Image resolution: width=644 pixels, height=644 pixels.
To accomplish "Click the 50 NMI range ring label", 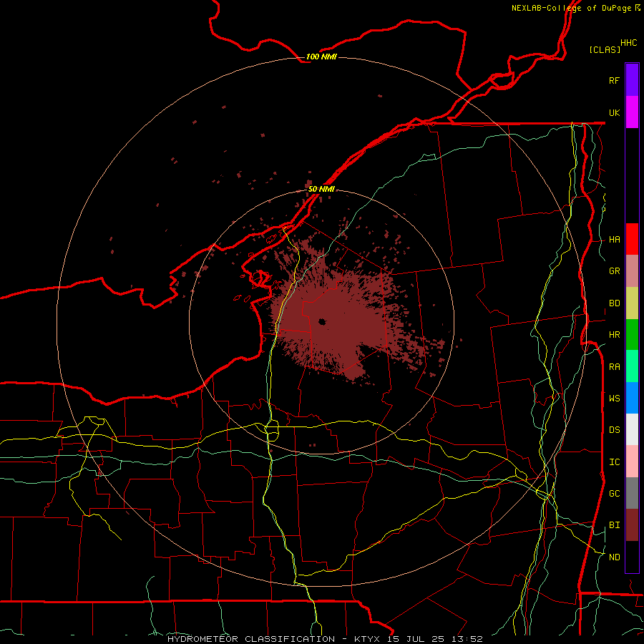I will (x=321, y=189).
